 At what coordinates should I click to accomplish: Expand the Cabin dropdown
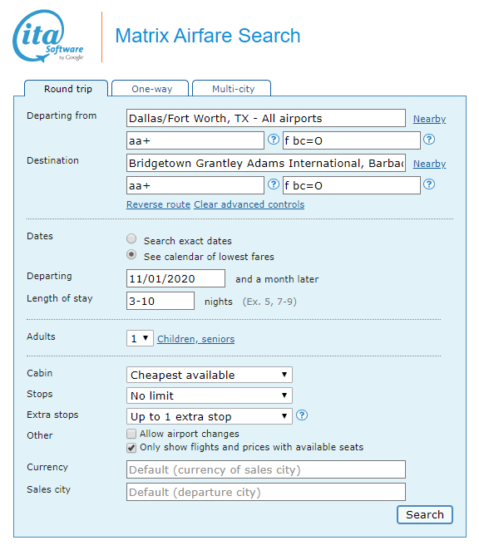[209, 375]
